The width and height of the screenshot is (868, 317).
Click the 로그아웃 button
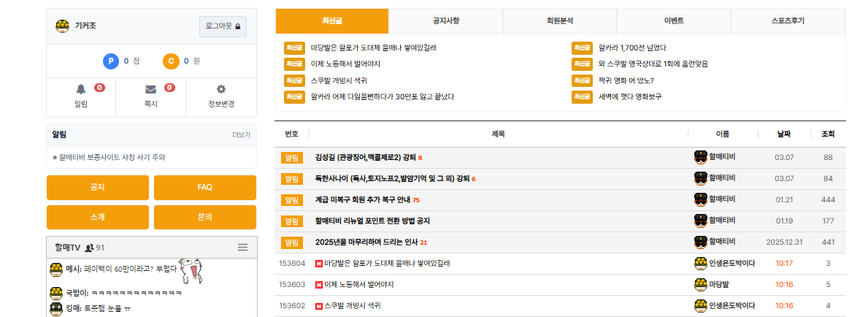(223, 26)
